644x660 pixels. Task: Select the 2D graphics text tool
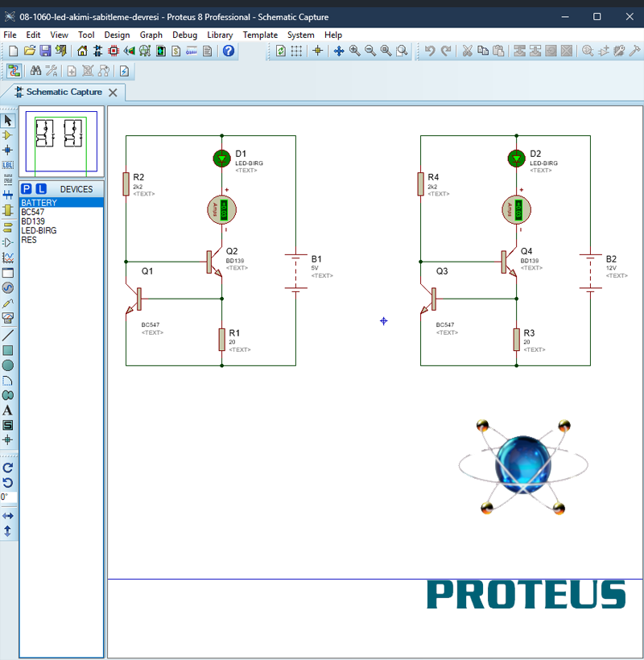8,410
